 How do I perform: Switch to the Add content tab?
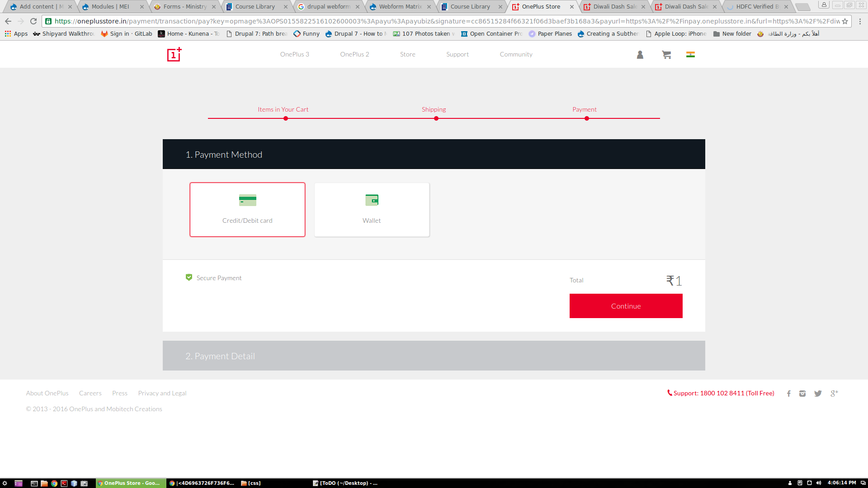(41, 7)
